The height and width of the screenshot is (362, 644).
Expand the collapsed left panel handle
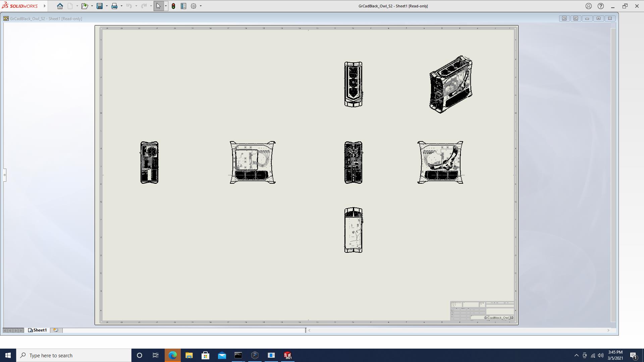pos(5,175)
